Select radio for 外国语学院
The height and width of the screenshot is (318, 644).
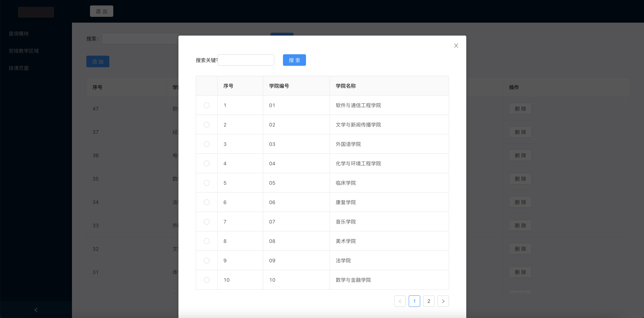(x=207, y=144)
